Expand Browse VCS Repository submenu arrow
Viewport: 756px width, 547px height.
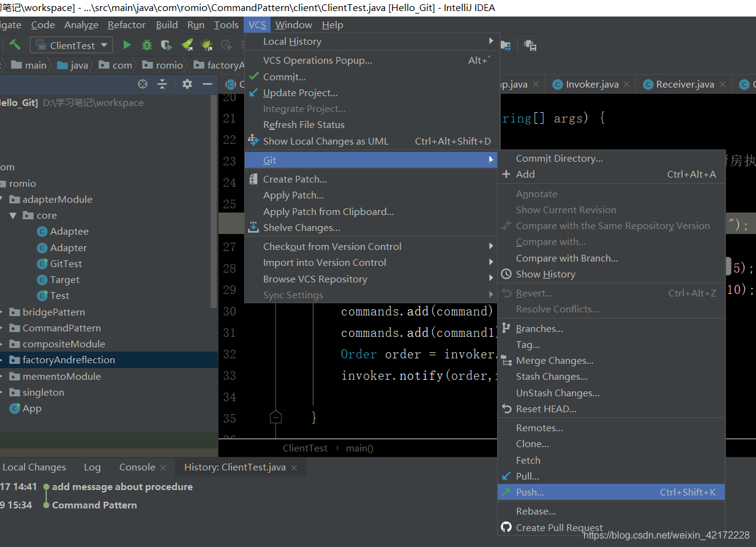491,279
